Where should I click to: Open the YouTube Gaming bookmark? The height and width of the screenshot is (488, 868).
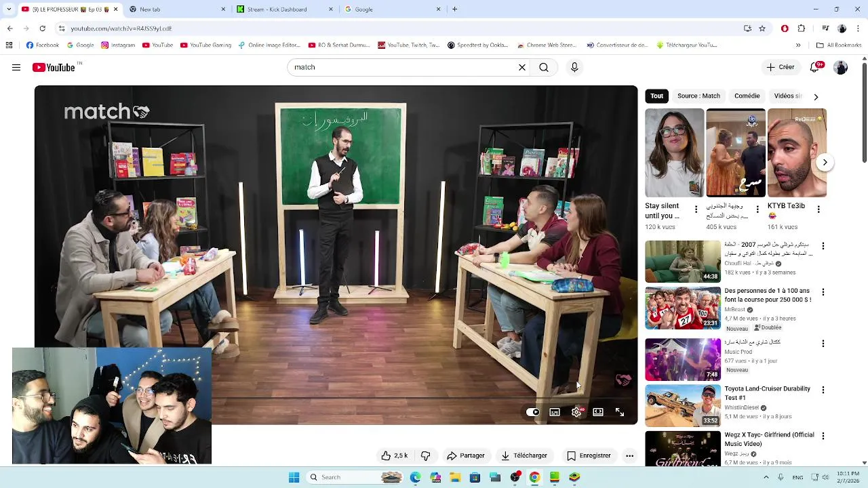(x=205, y=45)
